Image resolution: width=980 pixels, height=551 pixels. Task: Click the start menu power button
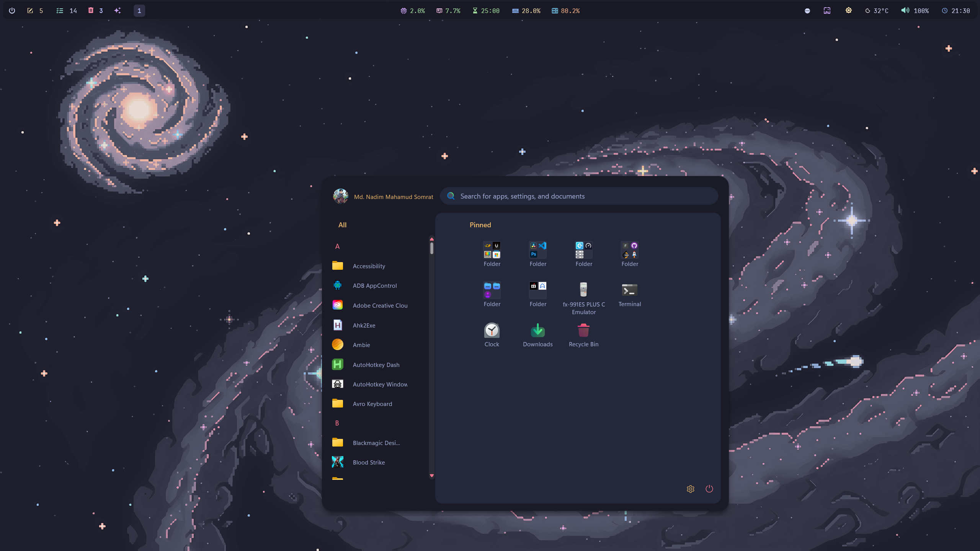coord(709,489)
